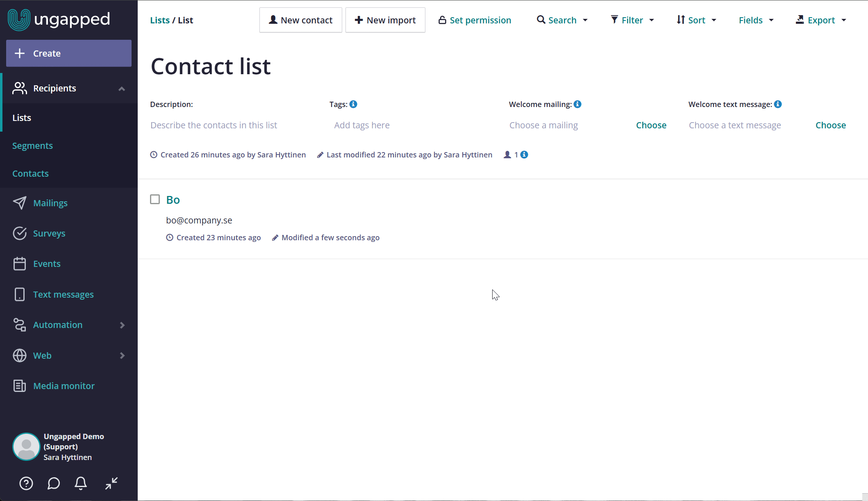The height and width of the screenshot is (501, 868).
Task: Open the Filter dropdown
Action: (632, 20)
